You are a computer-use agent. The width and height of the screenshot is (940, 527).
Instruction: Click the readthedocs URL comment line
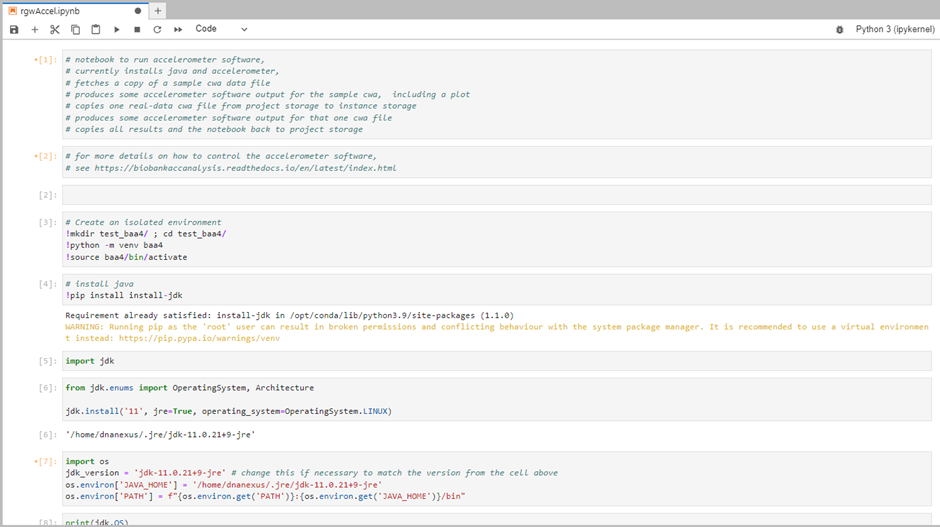click(231, 168)
